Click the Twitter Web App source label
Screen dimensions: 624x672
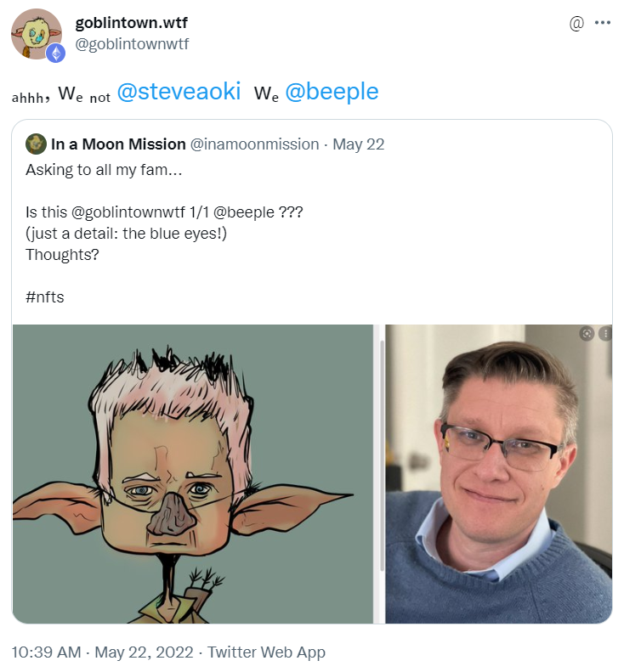coord(266,652)
